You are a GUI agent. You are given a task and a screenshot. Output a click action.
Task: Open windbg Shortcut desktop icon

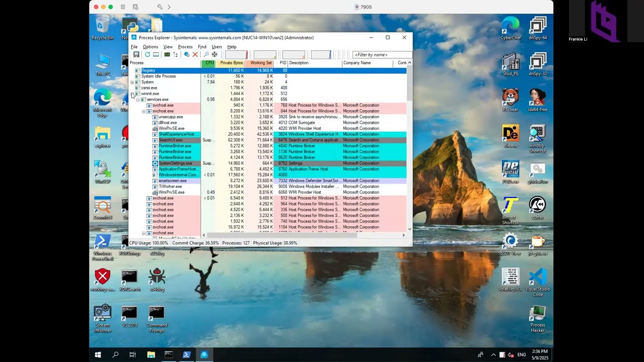[538, 139]
